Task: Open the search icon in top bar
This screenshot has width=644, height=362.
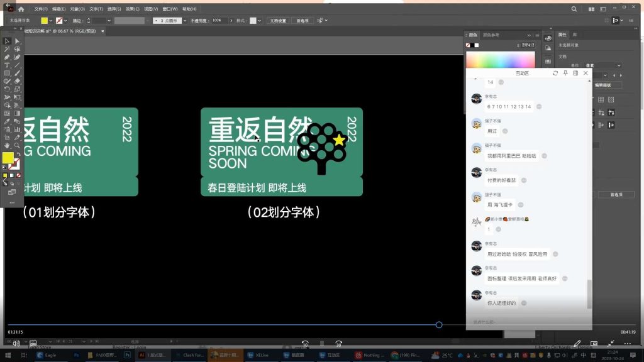Action: [x=574, y=9]
